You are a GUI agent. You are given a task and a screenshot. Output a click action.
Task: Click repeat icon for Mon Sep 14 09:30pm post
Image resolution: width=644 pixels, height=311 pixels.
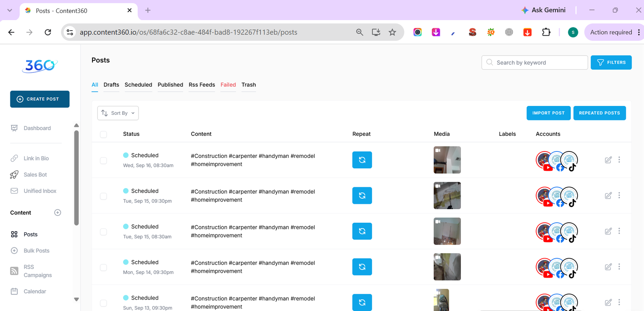pos(362,267)
